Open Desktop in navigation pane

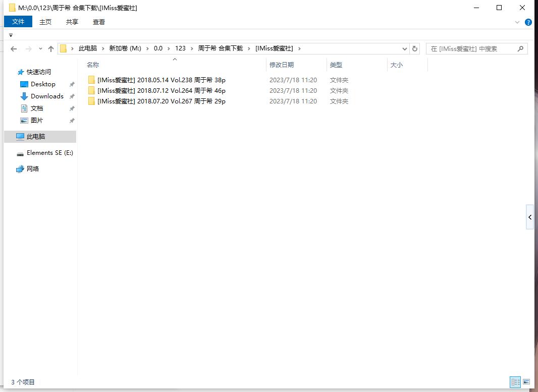point(43,84)
